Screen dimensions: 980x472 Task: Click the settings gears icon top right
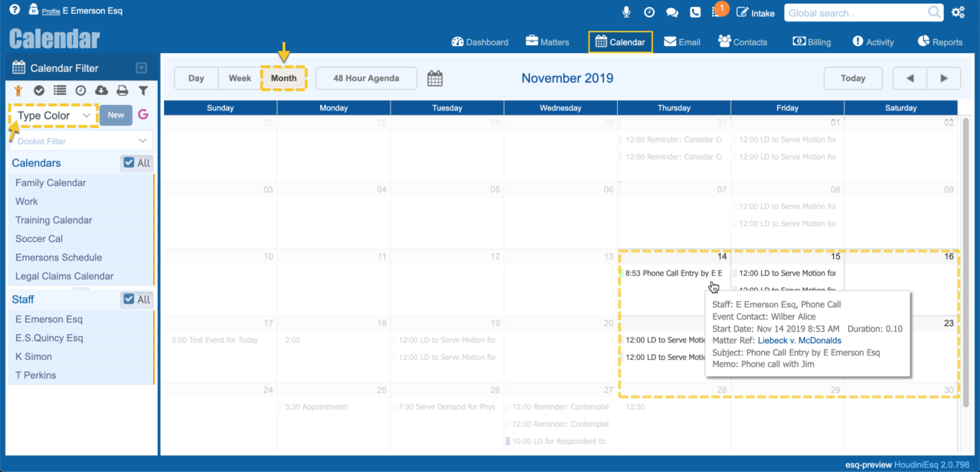click(958, 12)
